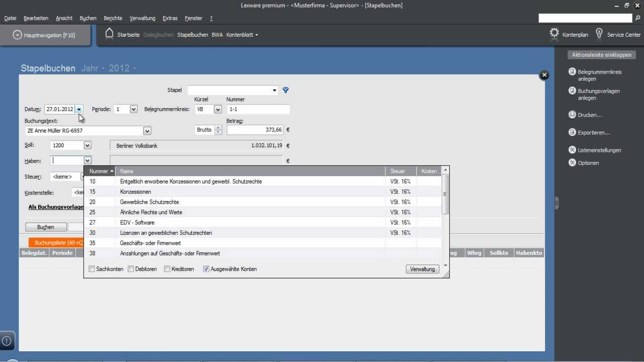Select account 25 Ähnliche Rechte und Werte

263,212
